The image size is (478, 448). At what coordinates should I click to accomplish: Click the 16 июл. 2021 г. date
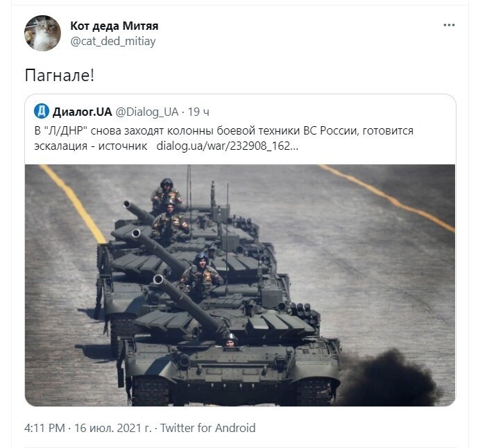coord(113,428)
